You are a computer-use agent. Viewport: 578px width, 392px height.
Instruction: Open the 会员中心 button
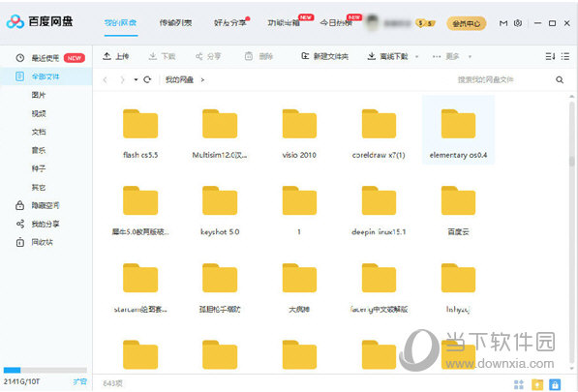[x=467, y=23]
